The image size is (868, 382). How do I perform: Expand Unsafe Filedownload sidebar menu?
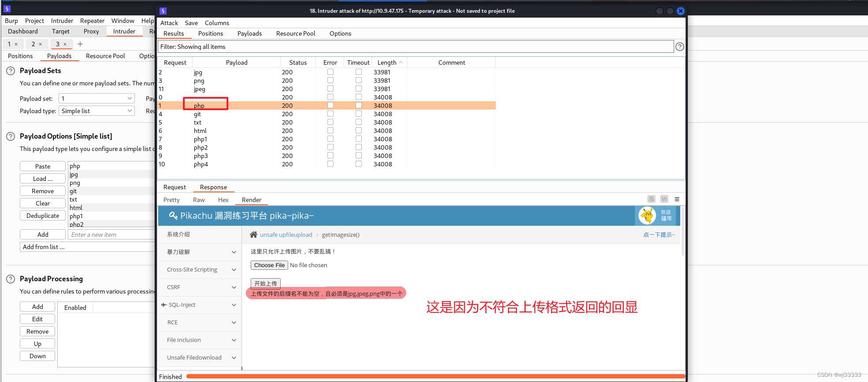point(200,358)
